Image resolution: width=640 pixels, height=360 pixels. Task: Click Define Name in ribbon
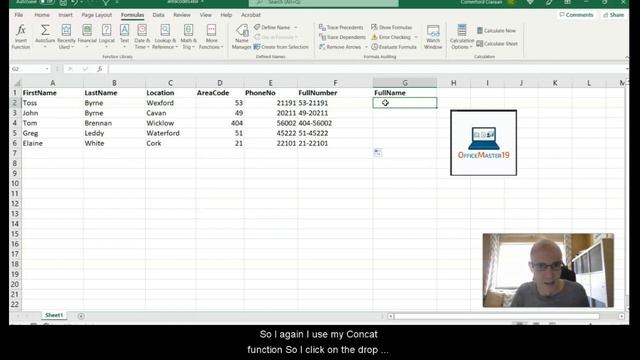pos(272,27)
